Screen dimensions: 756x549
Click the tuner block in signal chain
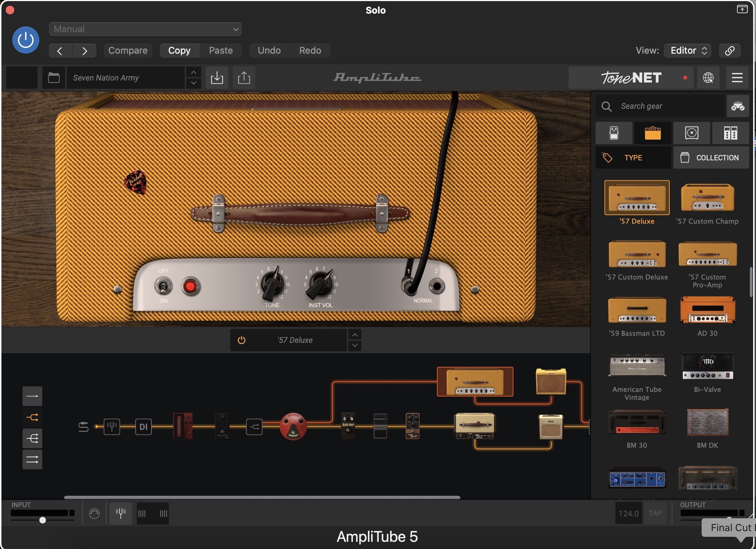(112, 427)
